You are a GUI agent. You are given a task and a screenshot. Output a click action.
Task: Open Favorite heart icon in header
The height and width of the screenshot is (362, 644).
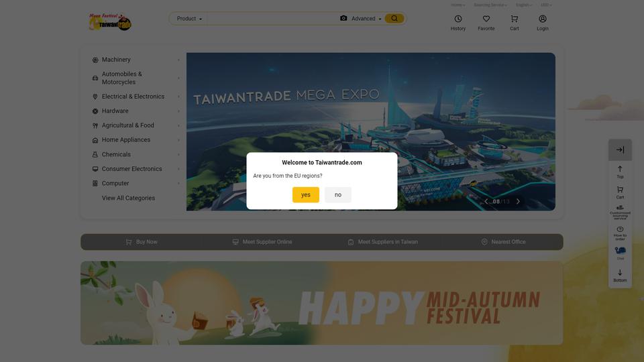(x=486, y=19)
